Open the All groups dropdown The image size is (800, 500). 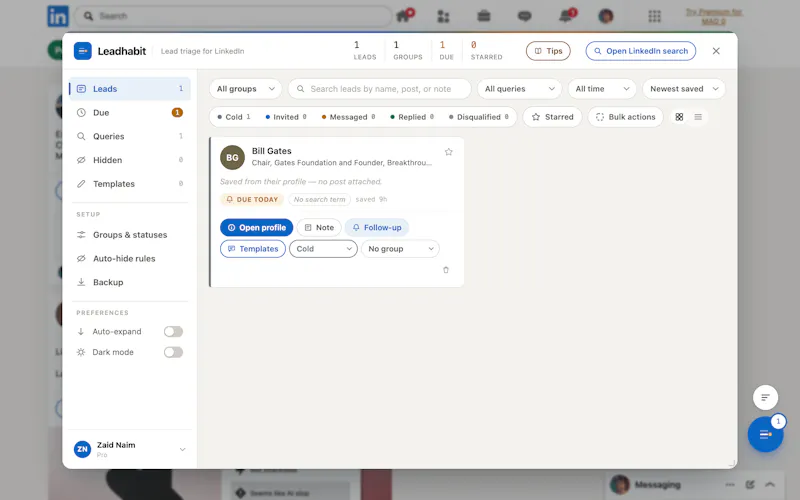point(245,89)
